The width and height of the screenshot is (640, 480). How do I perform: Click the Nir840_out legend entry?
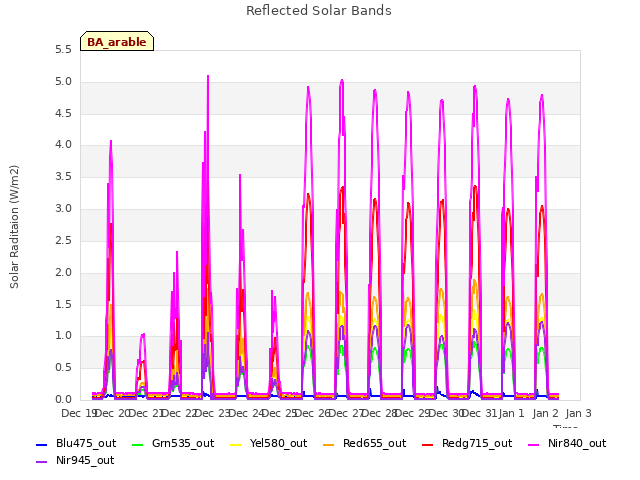click(567, 443)
